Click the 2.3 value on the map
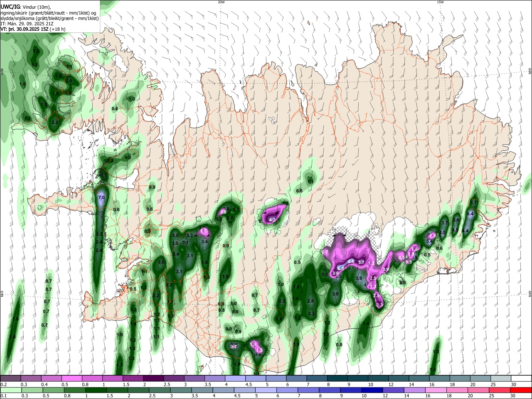The height and width of the screenshot is (399, 532). coord(282,301)
